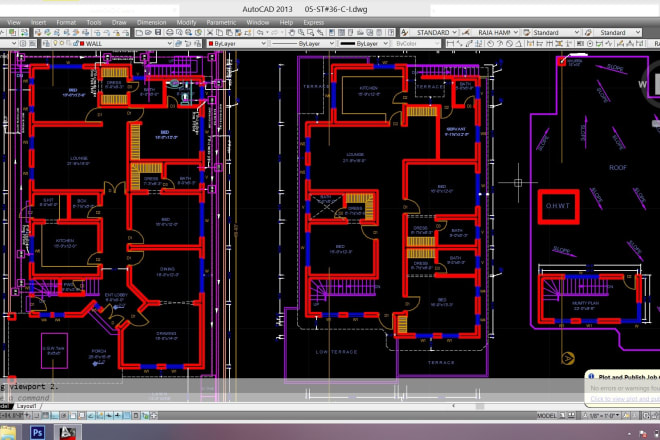660x440 pixels.
Task: Open the annotation scale 1/8"=1'-0" dropdown
Action: (x=604, y=416)
